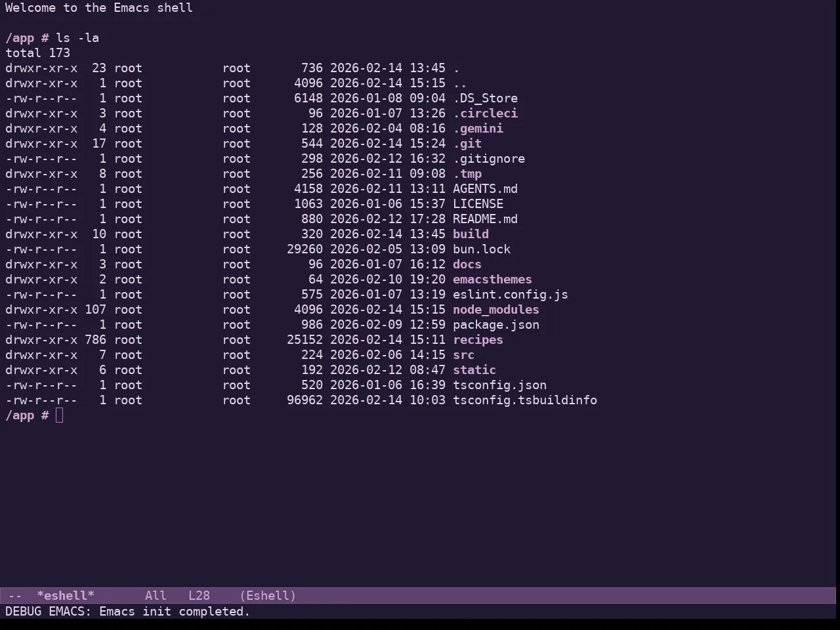Click the mode line dashes status indicator
840x630 pixels.
(x=15, y=596)
